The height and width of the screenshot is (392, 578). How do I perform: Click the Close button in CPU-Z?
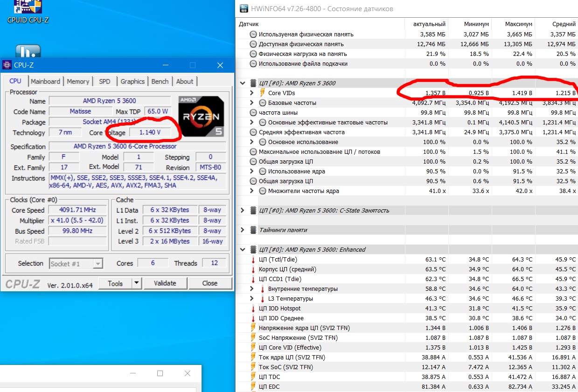(210, 283)
